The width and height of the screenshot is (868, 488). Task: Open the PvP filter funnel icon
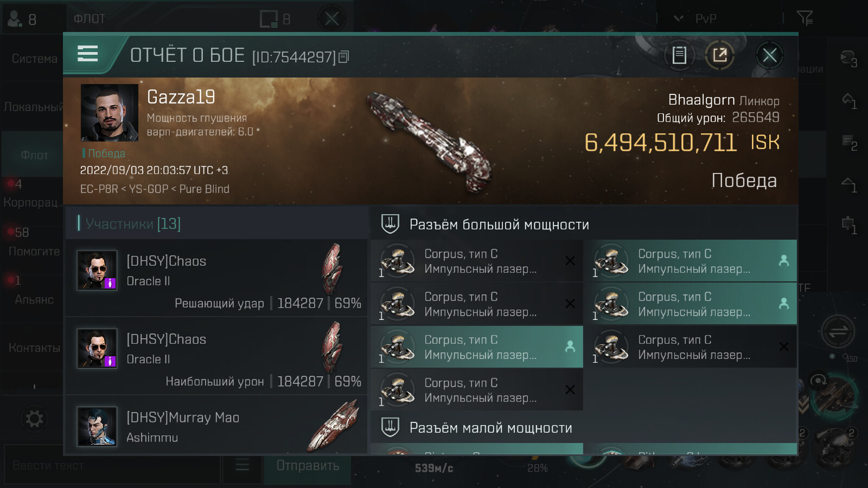(x=805, y=18)
